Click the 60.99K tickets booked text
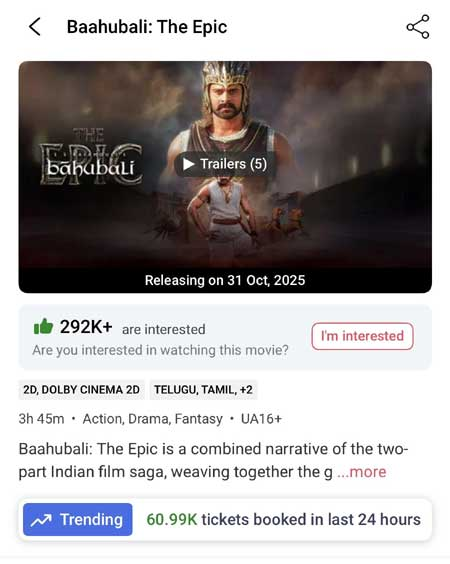 (283, 520)
